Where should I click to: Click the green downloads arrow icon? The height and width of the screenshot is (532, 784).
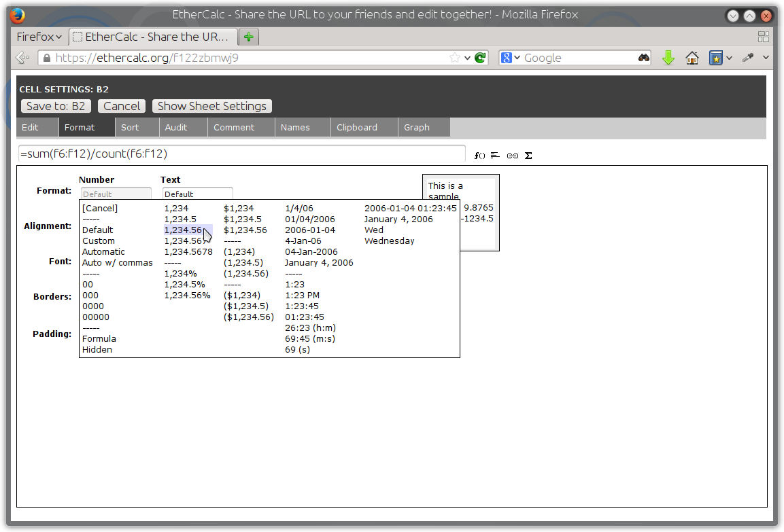[x=668, y=58]
